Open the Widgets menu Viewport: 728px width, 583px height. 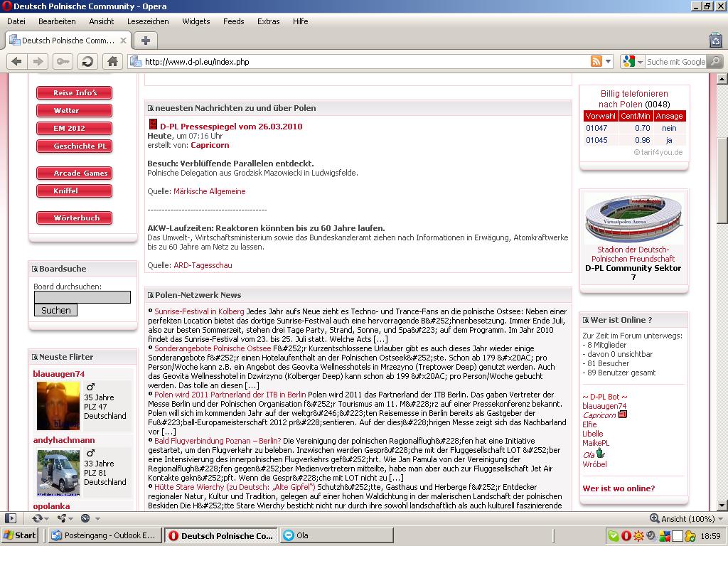[196, 21]
